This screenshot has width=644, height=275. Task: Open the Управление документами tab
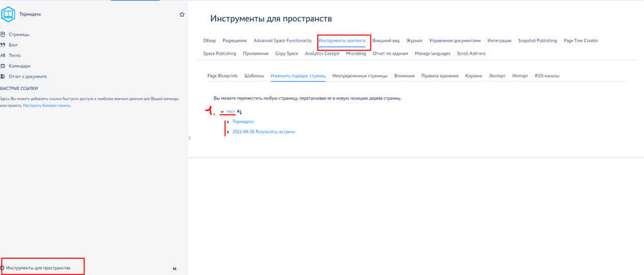pyautogui.click(x=454, y=41)
